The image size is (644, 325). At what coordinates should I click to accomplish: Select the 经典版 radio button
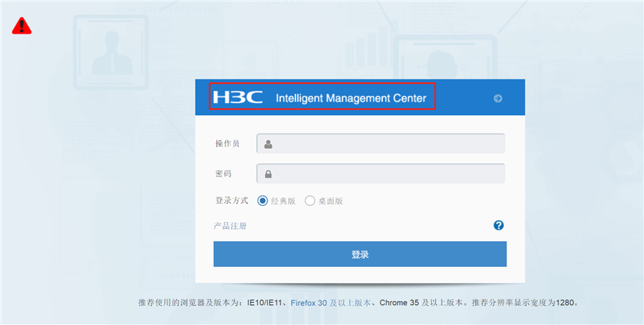263,201
